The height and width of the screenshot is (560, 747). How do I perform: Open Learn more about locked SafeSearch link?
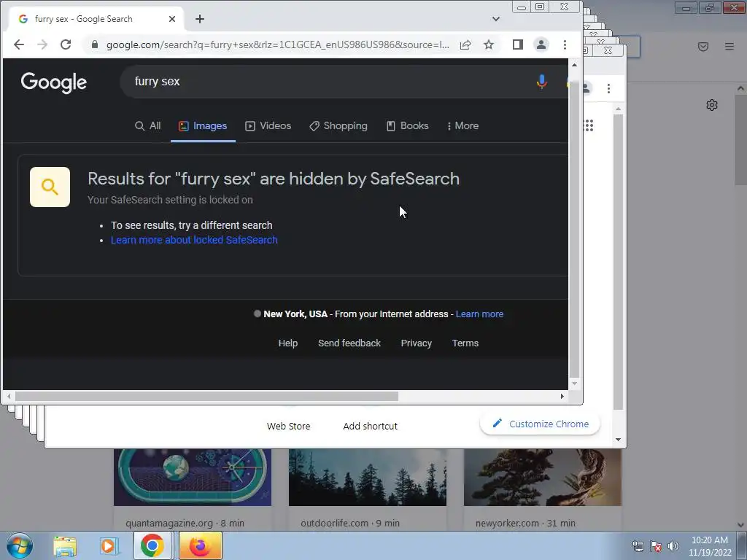pyautogui.click(x=194, y=240)
